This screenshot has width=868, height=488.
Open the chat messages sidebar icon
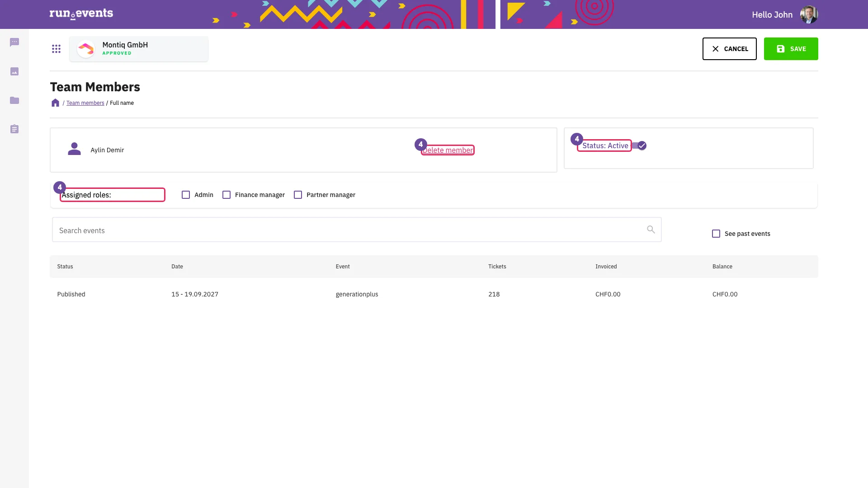coord(14,42)
